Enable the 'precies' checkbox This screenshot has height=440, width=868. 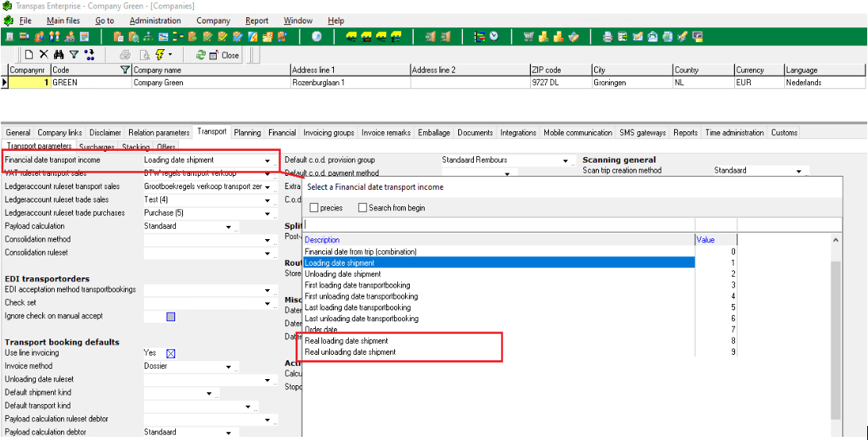coord(314,208)
